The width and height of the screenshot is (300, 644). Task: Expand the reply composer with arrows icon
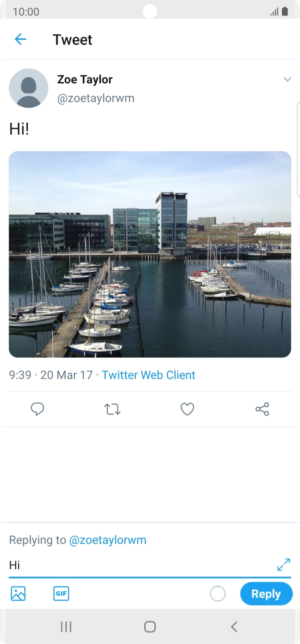pyautogui.click(x=284, y=564)
